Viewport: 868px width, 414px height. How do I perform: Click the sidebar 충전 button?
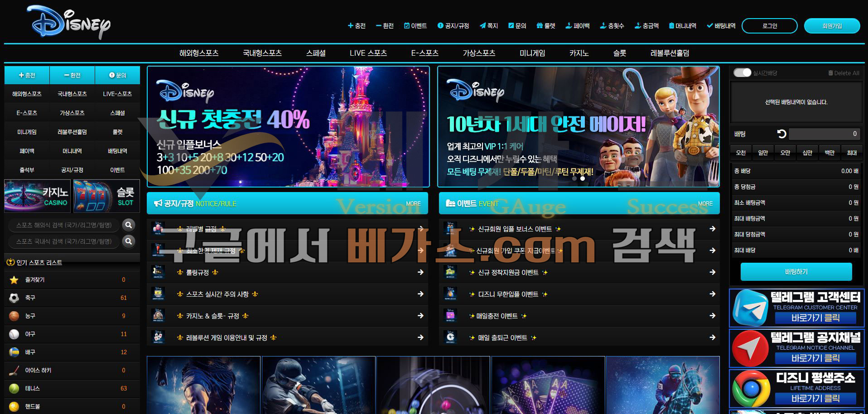(27, 75)
